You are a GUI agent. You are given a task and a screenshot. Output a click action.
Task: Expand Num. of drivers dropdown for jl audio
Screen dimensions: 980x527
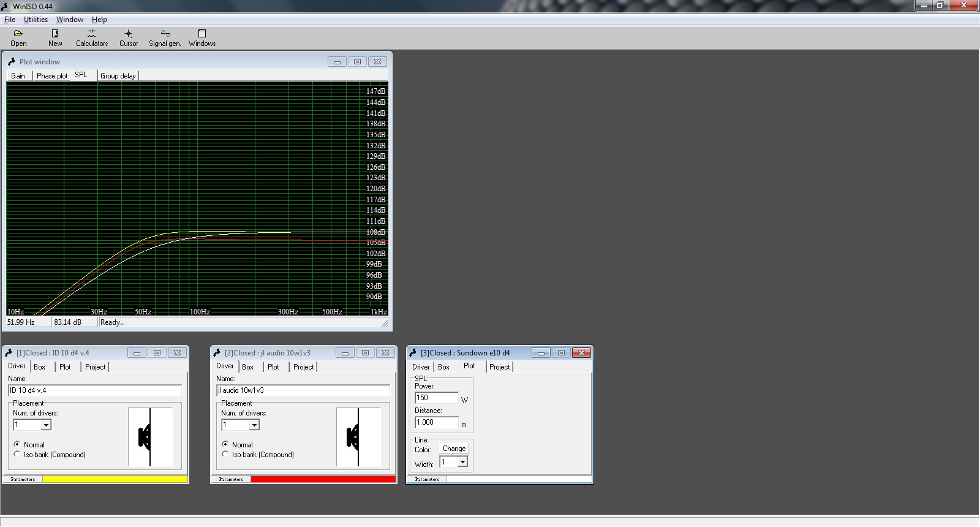(254, 425)
